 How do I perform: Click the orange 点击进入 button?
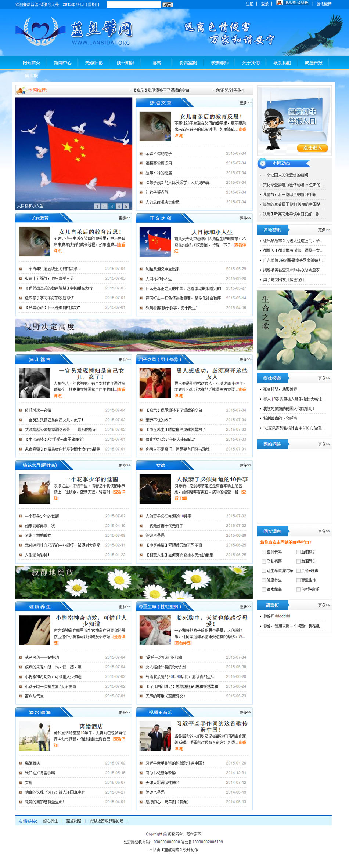tap(312, 148)
